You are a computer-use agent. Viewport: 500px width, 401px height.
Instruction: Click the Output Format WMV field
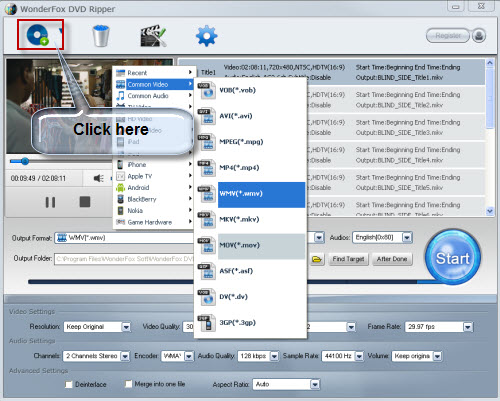coord(124,238)
